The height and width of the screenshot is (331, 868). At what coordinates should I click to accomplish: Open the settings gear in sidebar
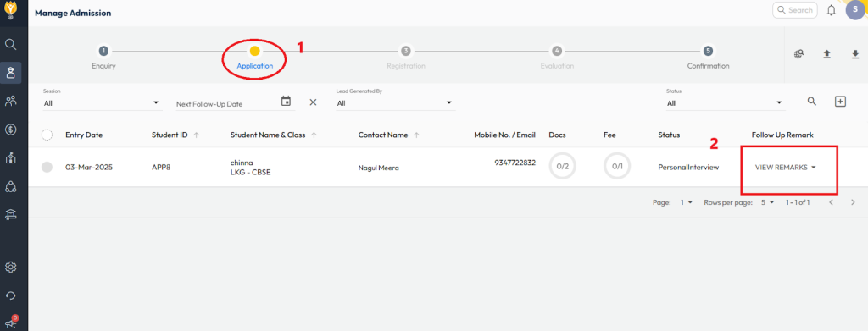click(x=10, y=268)
